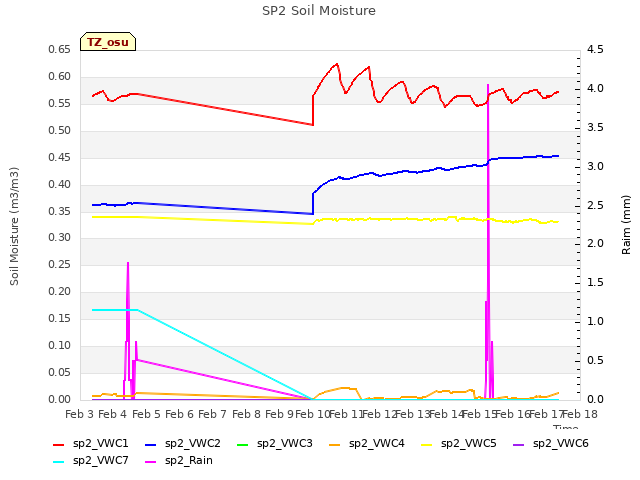Image resolution: width=640 pixels, height=480 pixels.
Task: Click the 2.0 right axis value
Action: point(595,244)
